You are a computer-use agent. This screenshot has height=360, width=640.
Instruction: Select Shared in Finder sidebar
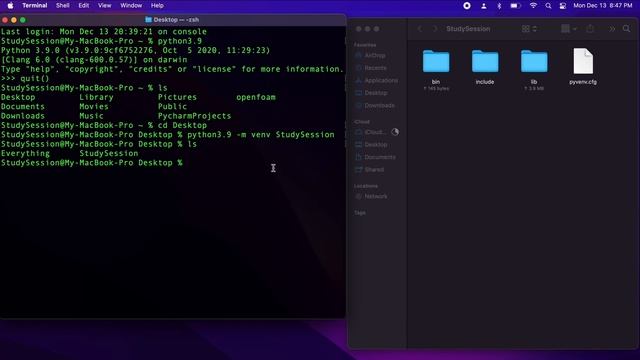pos(374,170)
